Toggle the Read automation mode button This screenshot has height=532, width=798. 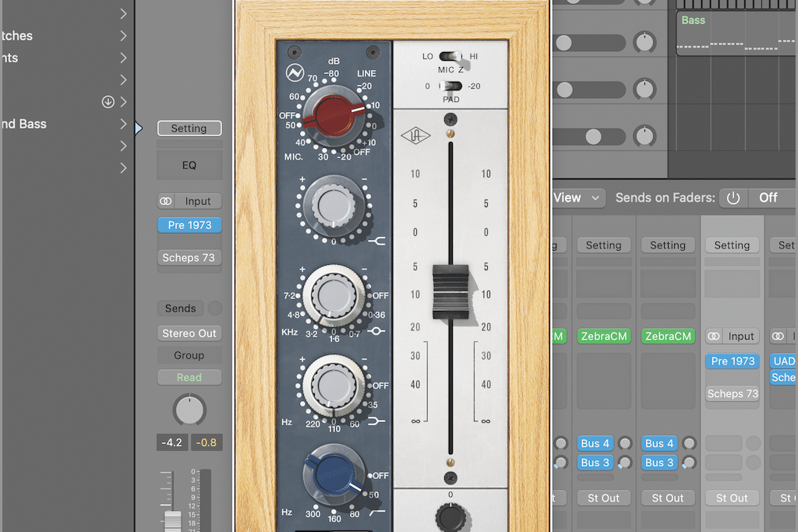click(x=189, y=377)
